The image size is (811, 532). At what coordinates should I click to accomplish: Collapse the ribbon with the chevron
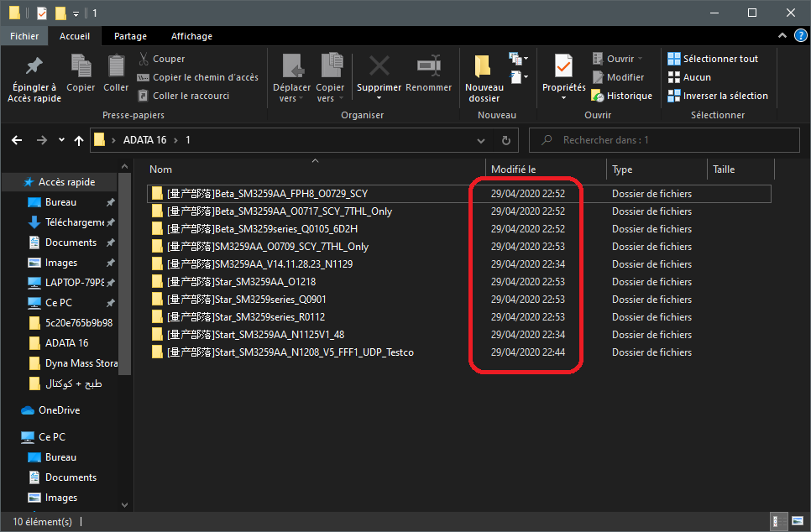pyautogui.click(x=782, y=36)
